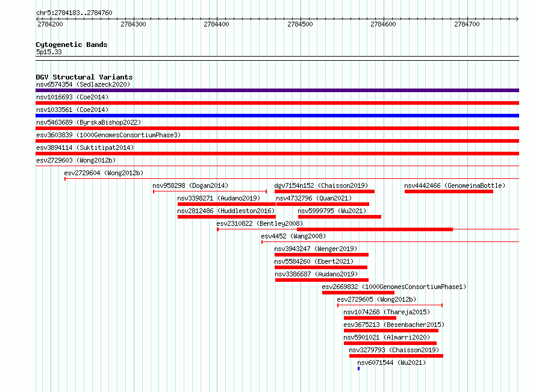This screenshot has width=536, height=392.
Task: Click the nsv4442466 red variant bar
Action: click(449, 191)
